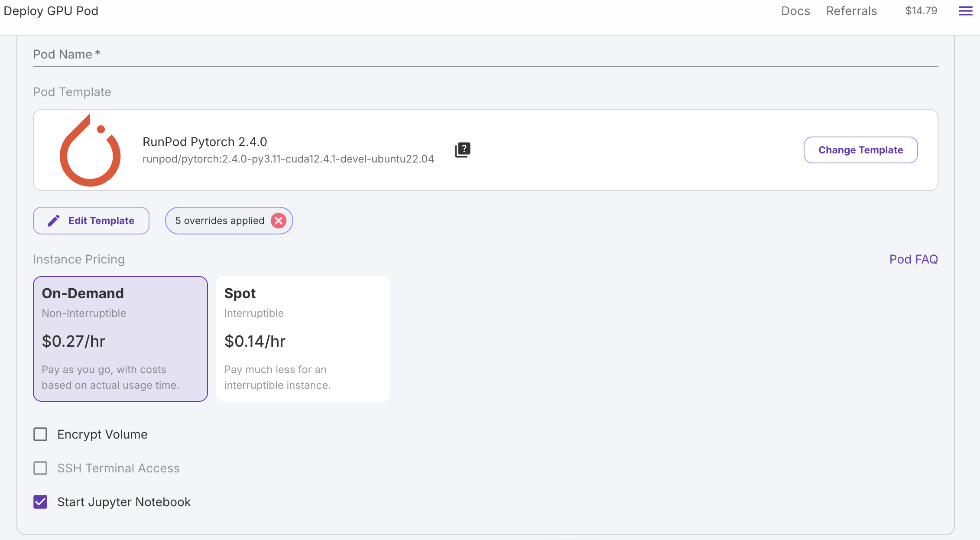Click the template readme question-mark icon
Viewport: 980px width, 540px height.
pyautogui.click(x=462, y=150)
